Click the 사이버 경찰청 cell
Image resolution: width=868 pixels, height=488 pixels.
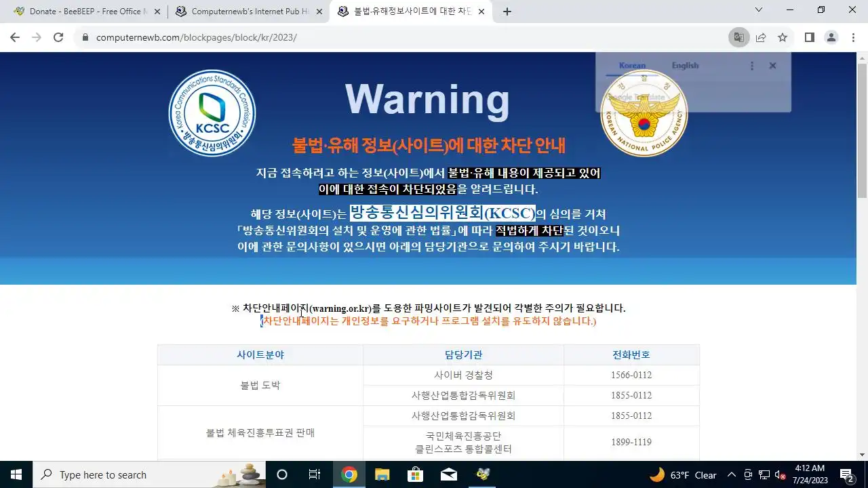pos(464,375)
